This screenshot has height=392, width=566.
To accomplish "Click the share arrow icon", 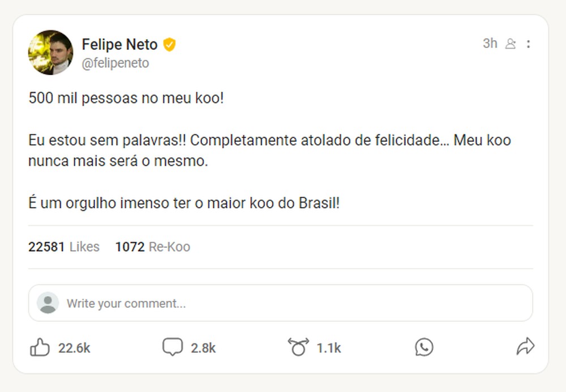I will [525, 346].
